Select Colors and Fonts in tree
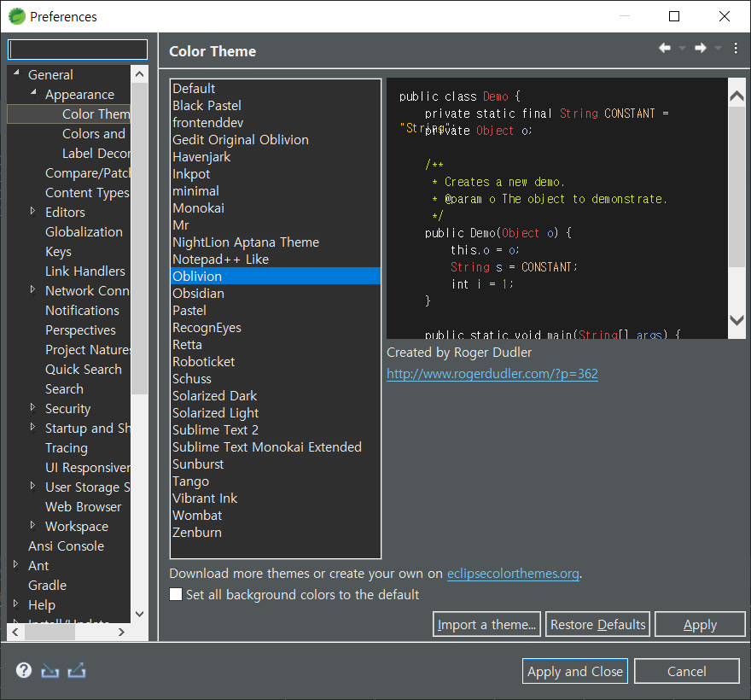Viewport: 751px width, 700px height. click(94, 134)
